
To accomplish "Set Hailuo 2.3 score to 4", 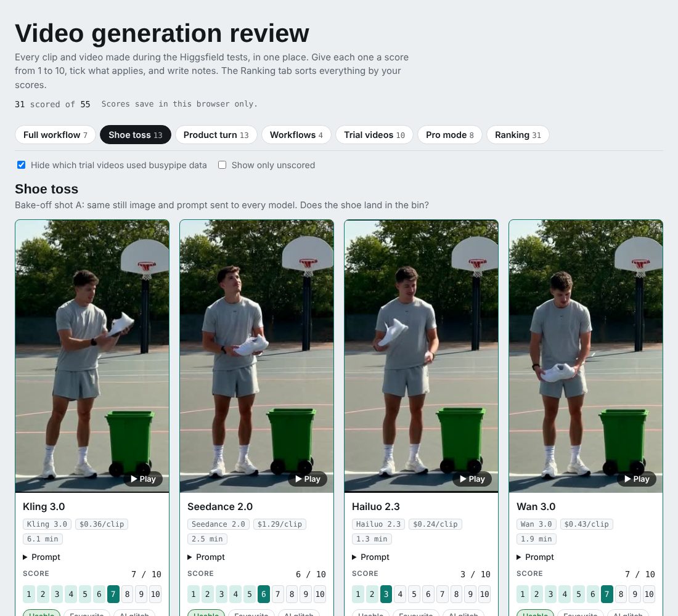I will (400, 594).
